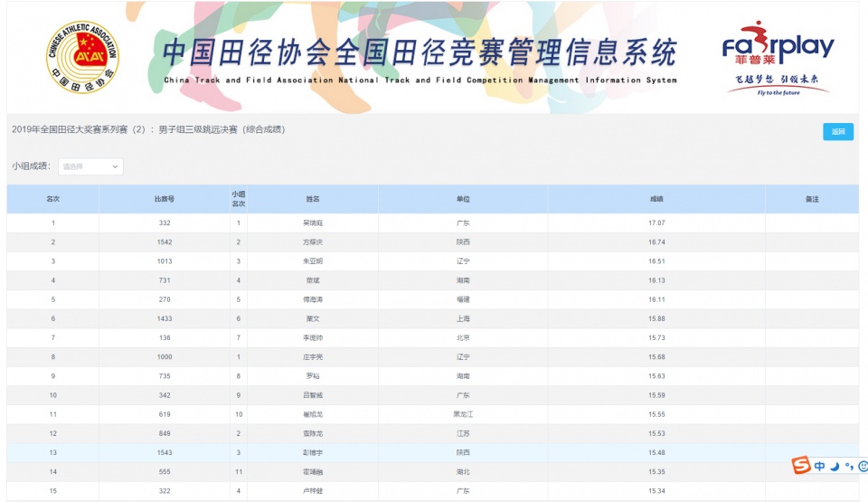
Task: Click the 福建 unit cell
Action: tap(463, 299)
